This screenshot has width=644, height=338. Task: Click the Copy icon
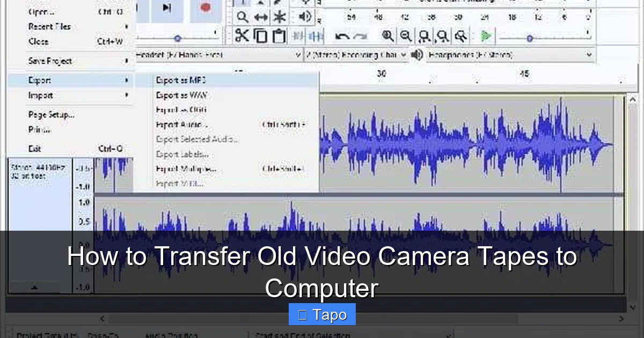point(260,35)
